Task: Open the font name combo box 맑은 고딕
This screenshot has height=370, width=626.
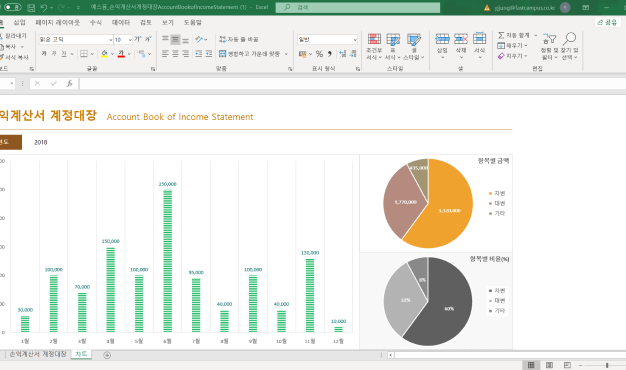Action: [x=76, y=40]
